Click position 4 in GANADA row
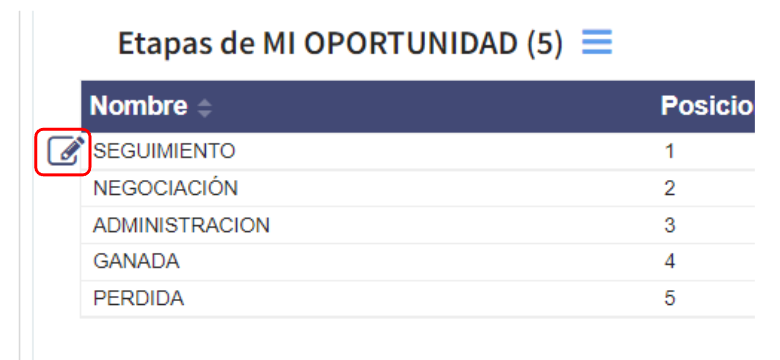This screenshot has width=780, height=360. (670, 262)
